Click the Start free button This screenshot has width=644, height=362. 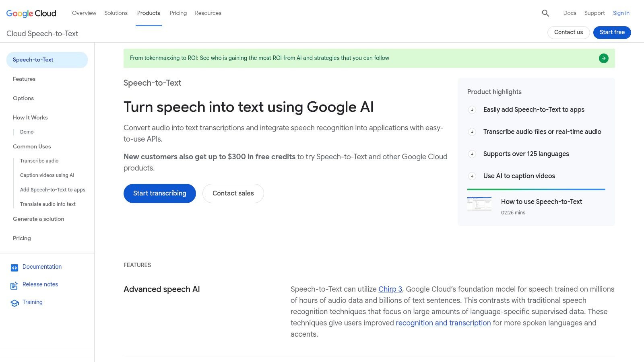(x=612, y=33)
